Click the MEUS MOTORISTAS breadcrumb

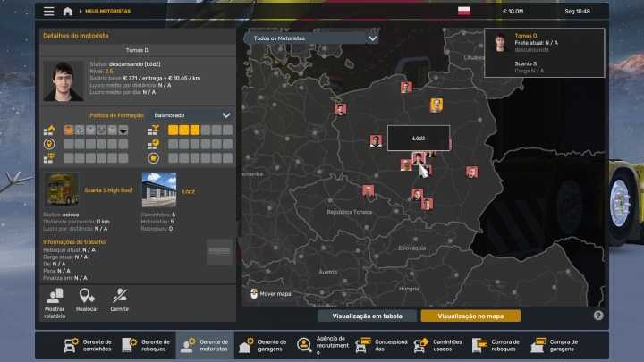[107, 11]
